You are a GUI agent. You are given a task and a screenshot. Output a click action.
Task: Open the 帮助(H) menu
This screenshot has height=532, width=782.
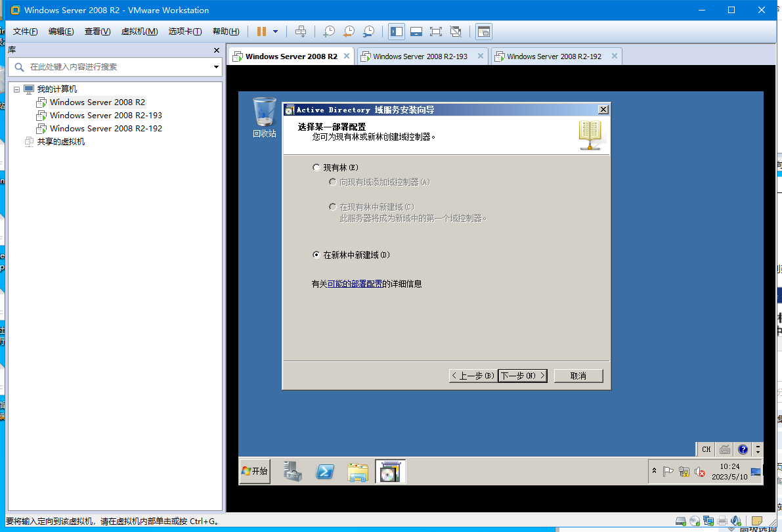click(225, 32)
